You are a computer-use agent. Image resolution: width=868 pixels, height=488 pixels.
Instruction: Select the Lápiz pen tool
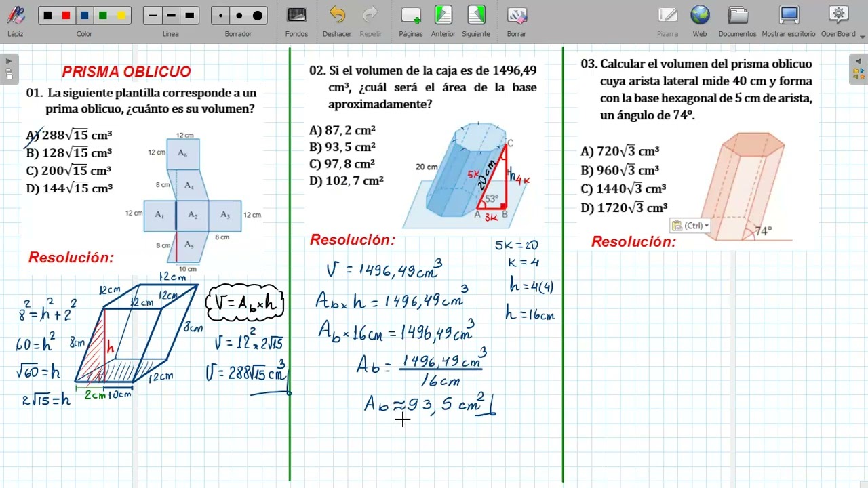15,20
